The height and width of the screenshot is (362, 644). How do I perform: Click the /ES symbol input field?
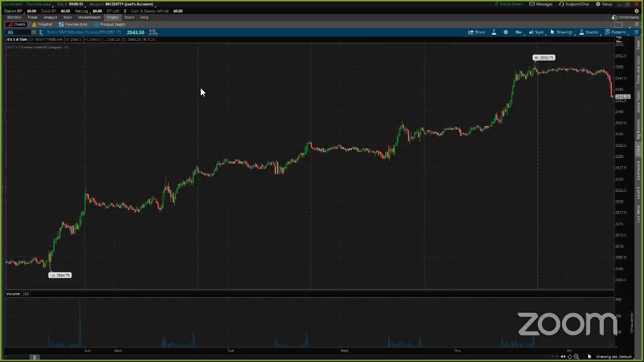(18, 32)
